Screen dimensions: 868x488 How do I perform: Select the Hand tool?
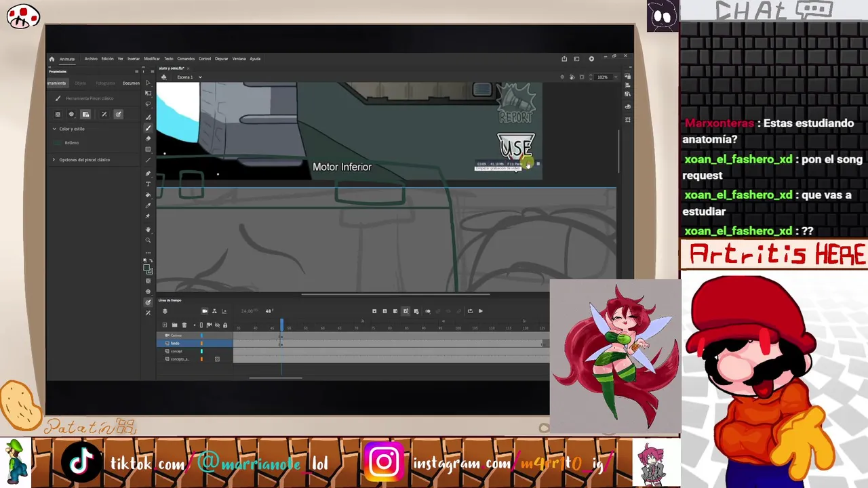tap(148, 230)
